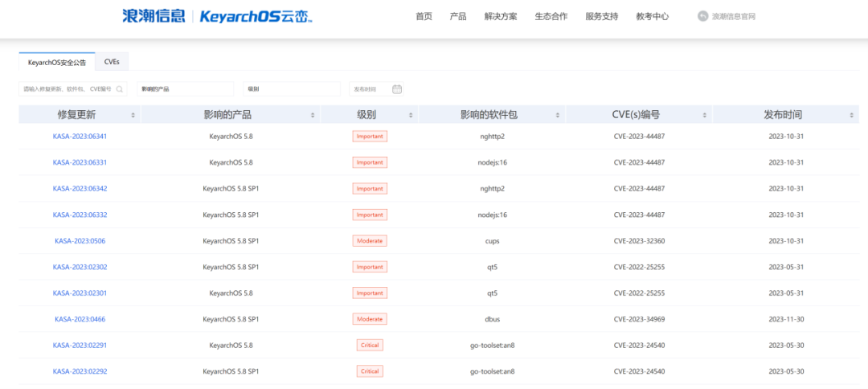The height and width of the screenshot is (389, 868).
Task: Select nodejs:16 in the KASA-2023:06331 row
Action: 492,162
